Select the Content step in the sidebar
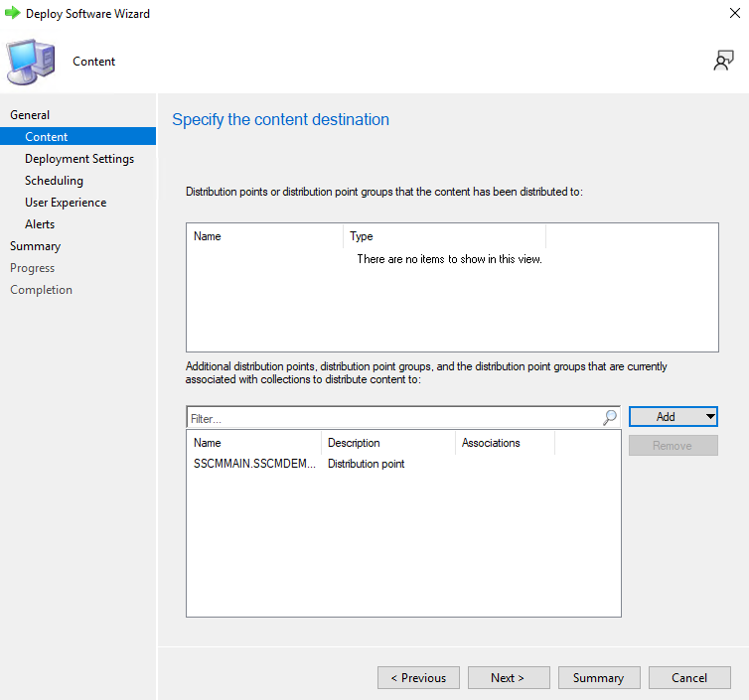The image size is (749, 700). point(47,137)
